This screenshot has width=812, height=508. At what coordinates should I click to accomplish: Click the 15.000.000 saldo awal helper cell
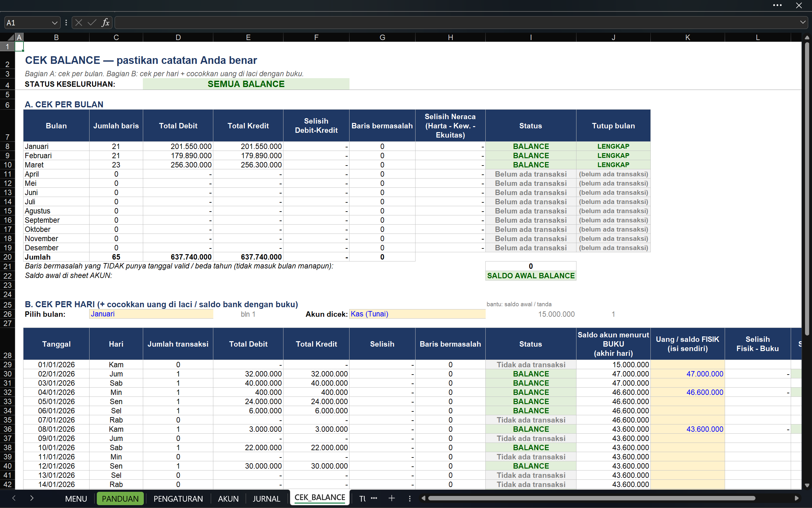click(531, 314)
